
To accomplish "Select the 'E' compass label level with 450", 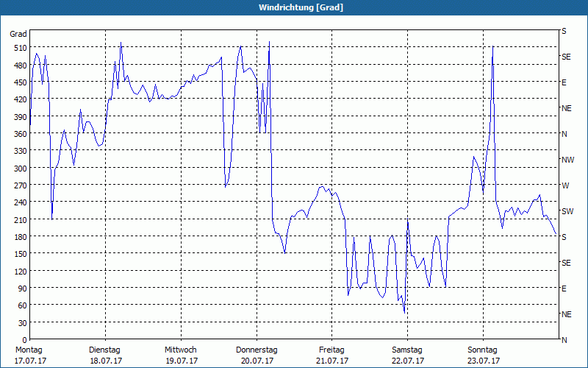I will coord(564,82).
